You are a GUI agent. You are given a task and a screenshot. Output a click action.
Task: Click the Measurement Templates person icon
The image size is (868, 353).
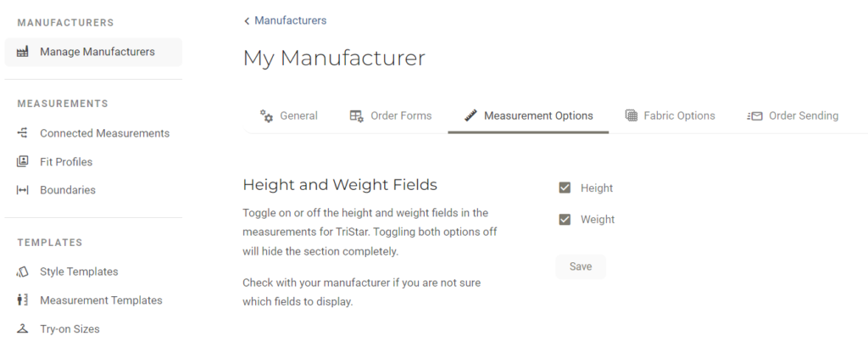pyautogui.click(x=22, y=300)
